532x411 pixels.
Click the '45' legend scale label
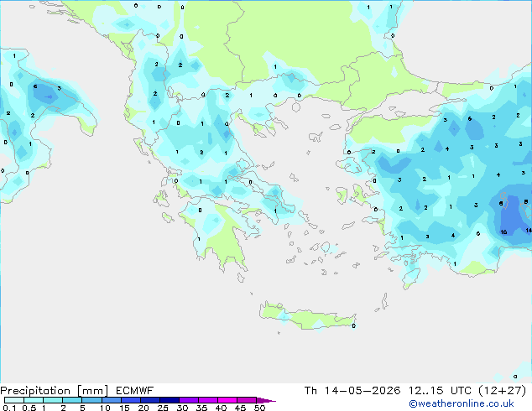(x=240, y=408)
